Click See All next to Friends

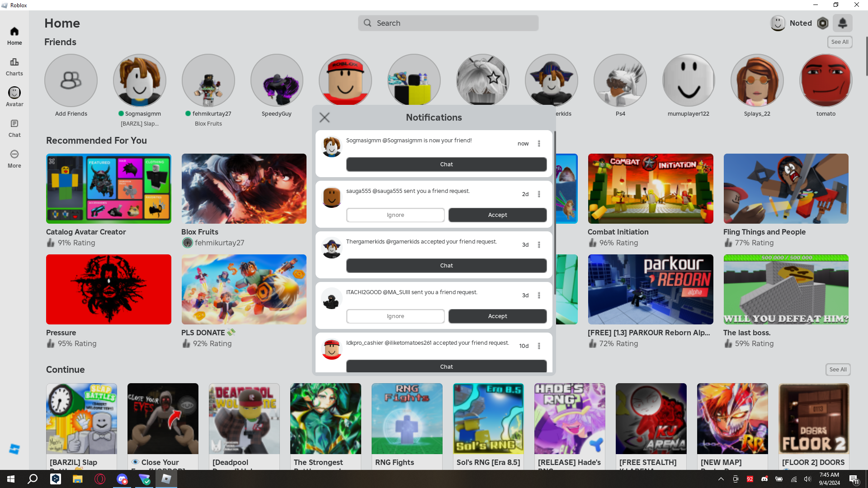coord(840,42)
